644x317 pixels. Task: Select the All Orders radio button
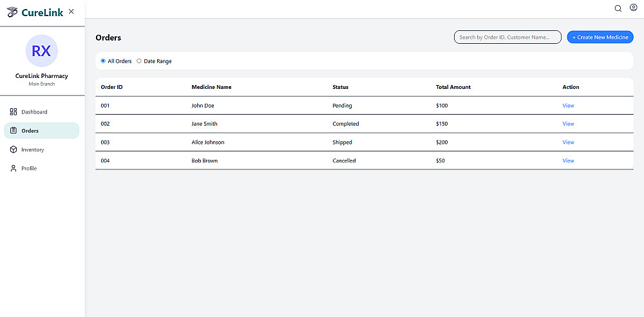pyautogui.click(x=103, y=61)
